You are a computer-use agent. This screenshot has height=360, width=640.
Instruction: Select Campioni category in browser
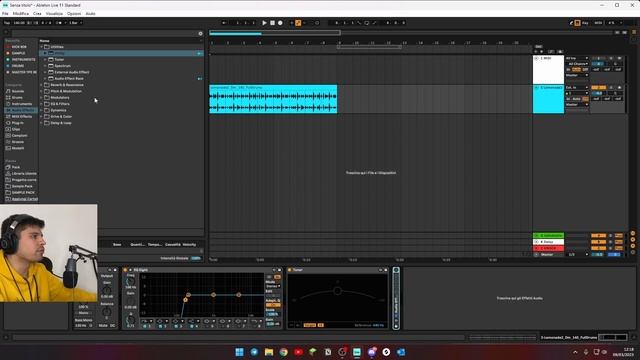pyautogui.click(x=19, y=136)
